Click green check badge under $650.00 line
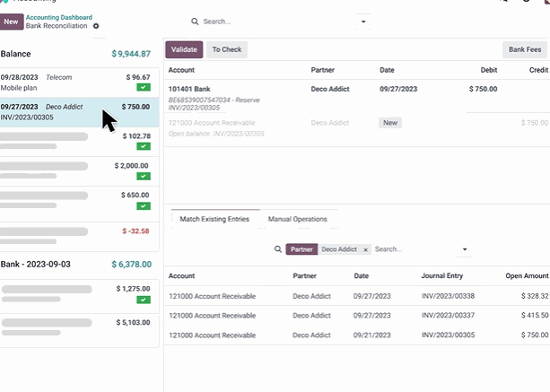This screenshot has width=550, height=392. click(x=144, y=205)
